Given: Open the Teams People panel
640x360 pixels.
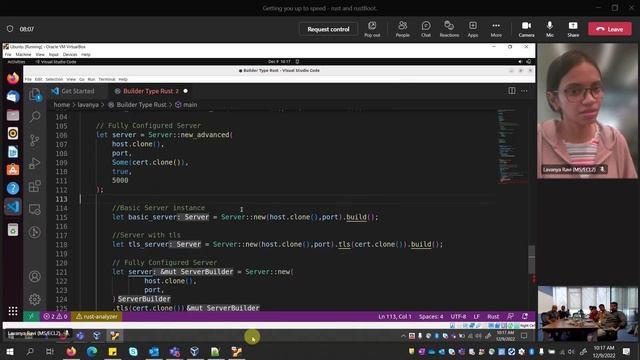Looking at the screenshot, I should 402,29.
